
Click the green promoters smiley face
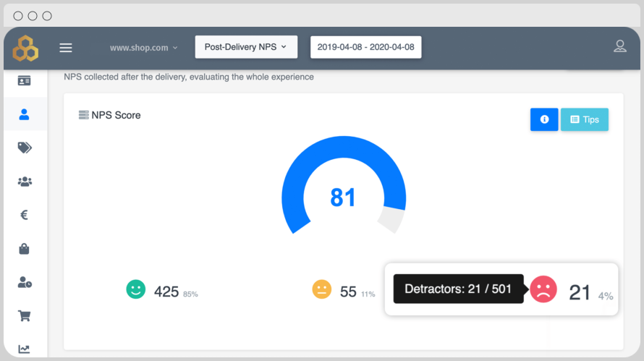(136, 289)
